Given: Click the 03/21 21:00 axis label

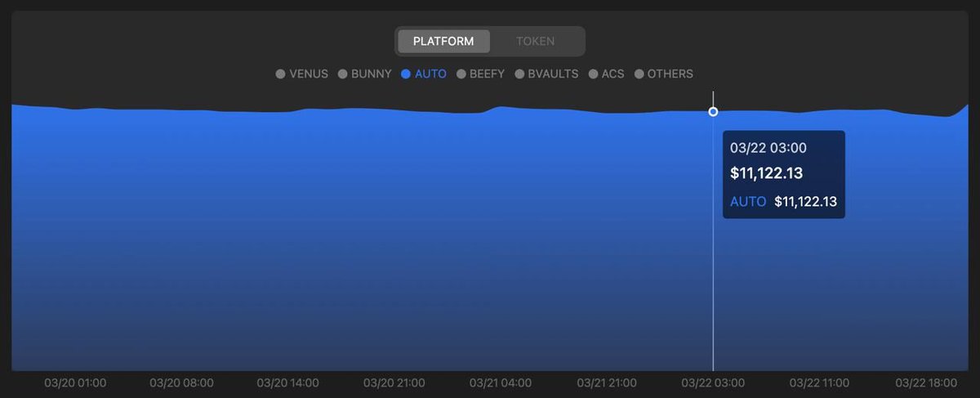Looking at the screenshot, I should pos(608,382).
